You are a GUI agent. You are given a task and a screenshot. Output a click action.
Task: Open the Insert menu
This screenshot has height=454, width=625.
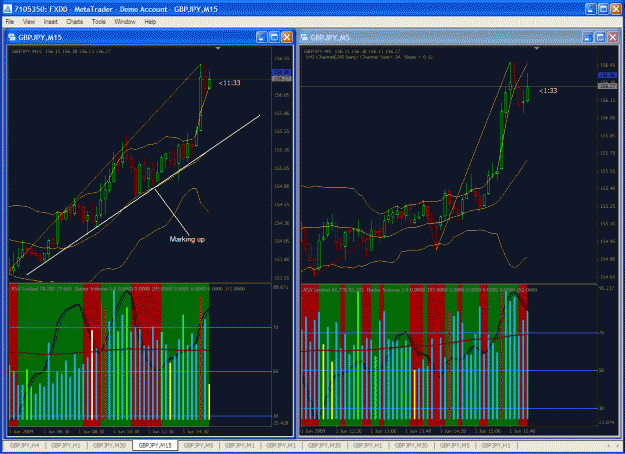click(x=51, y=22)
